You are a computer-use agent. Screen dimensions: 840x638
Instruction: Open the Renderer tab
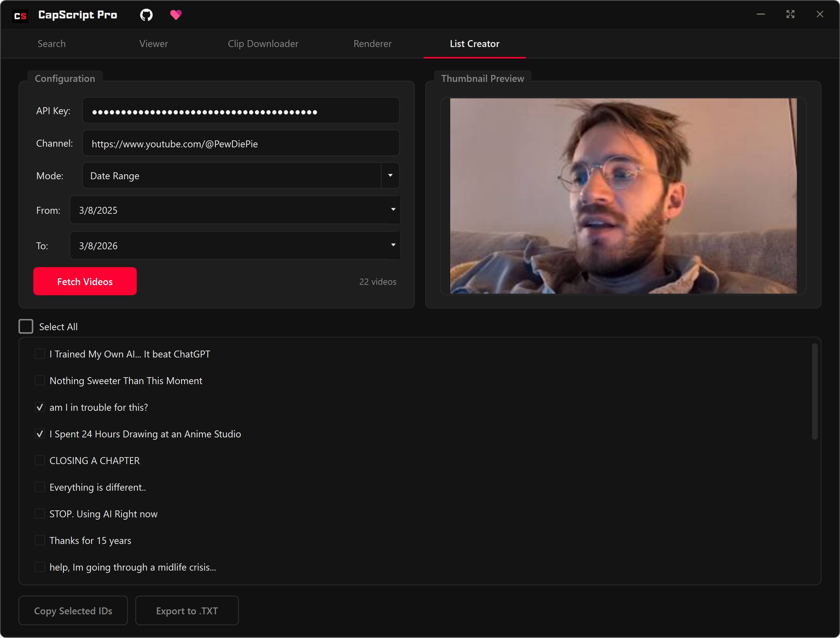[372, 44]
